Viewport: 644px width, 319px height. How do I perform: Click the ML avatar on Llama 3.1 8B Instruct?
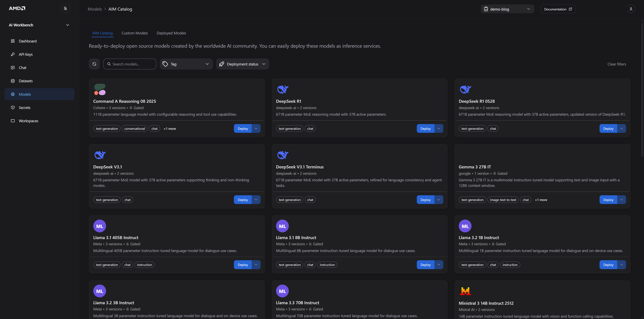[282, 226]
